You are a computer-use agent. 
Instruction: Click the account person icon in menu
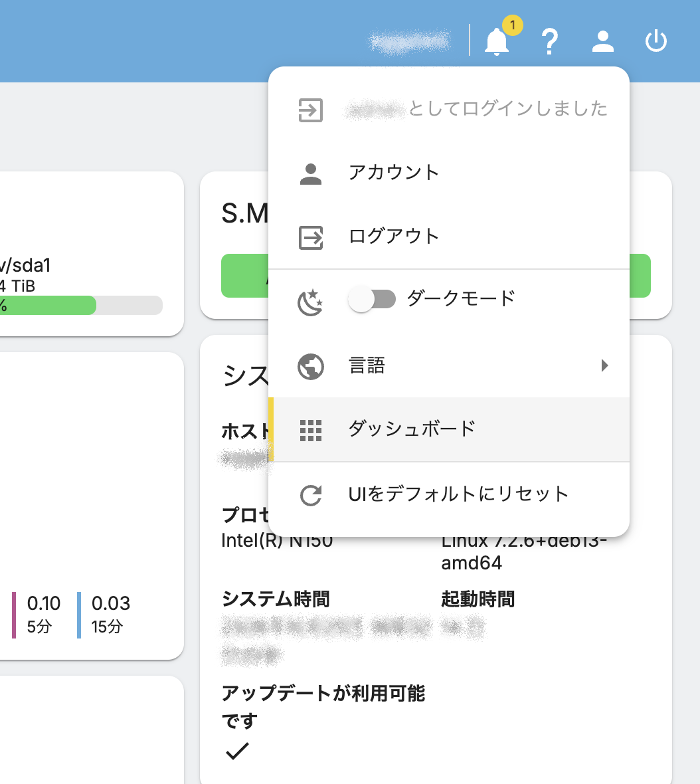(x=311, y=174)
